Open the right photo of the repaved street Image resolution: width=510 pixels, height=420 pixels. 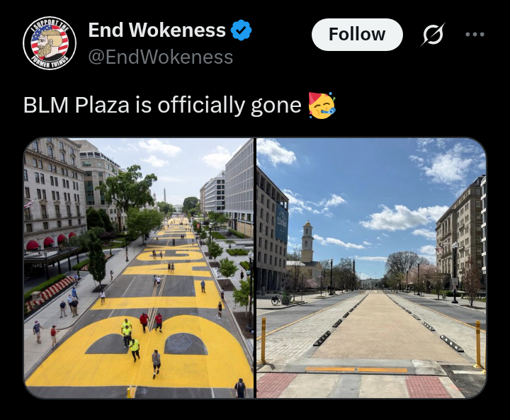coord(371,268)
